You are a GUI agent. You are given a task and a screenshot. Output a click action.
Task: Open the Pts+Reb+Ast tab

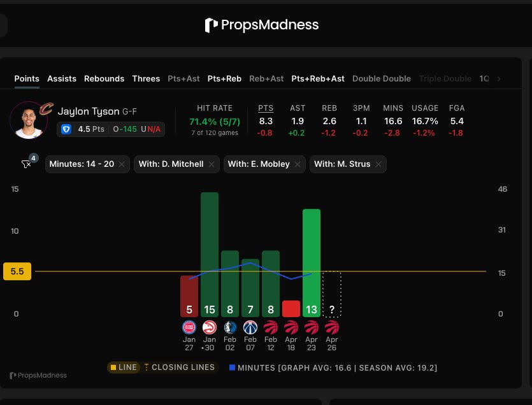318,79
